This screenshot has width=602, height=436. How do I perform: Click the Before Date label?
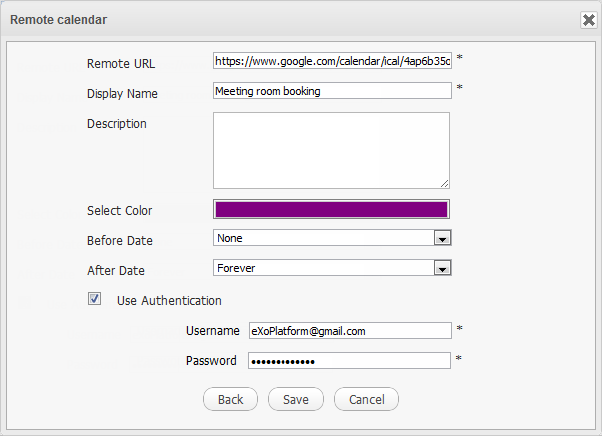coord(119,241)
